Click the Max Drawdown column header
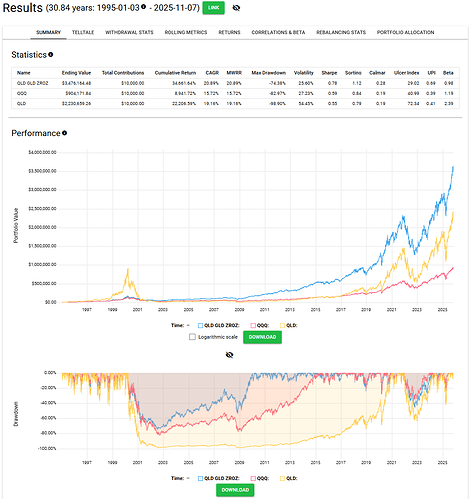The width and height of the screenshot is (471, 499). pos(269,73)
